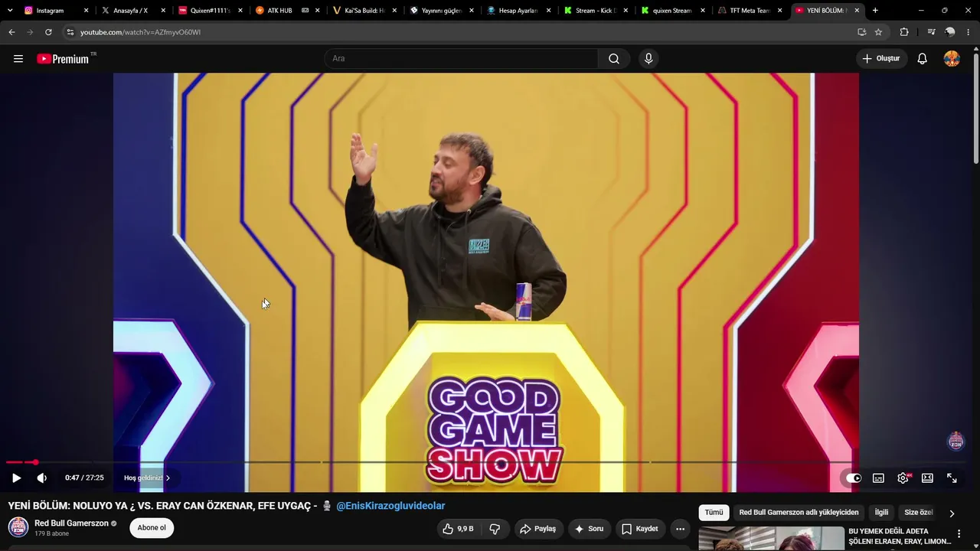Screen dimensions: 980x551
Task: Open the BU YEMEK DEĞİL ADETA ŞÖLEN video title
Action: click(x=900, y=536)
